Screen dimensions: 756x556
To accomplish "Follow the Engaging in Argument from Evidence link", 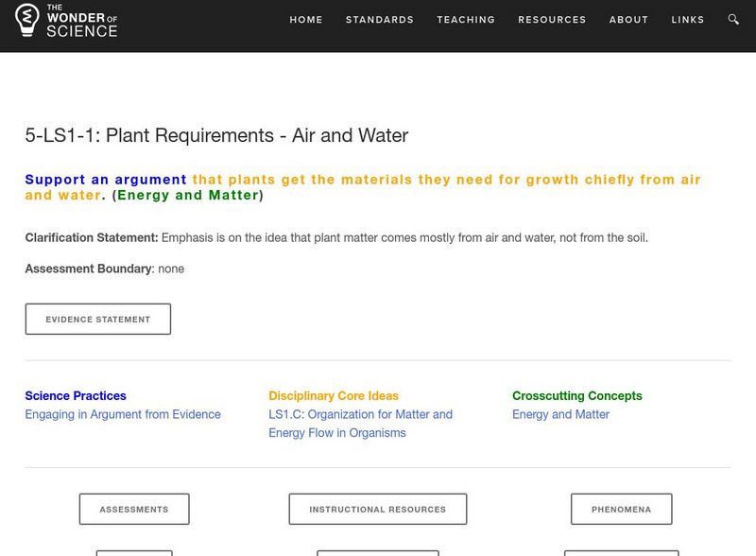I will click(123, 414).
